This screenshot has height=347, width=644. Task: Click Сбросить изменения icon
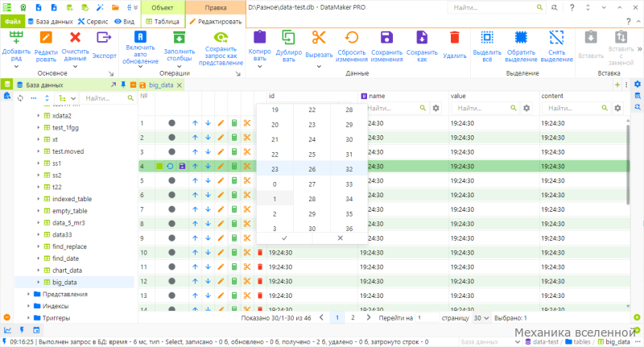[x=352, y=37]
